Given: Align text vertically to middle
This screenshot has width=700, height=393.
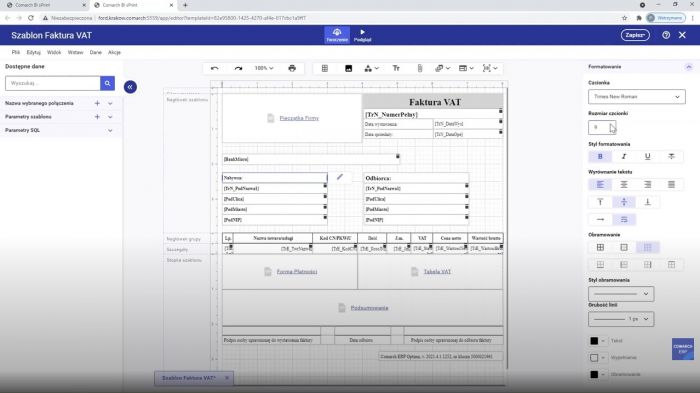Looking at the screenshot, I should pyautogui.click(x=624, y=202).
